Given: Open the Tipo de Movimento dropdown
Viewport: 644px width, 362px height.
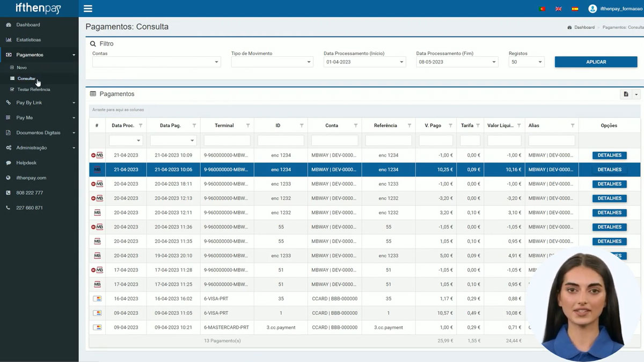Looking at the screenshot, I should [x=272, y=62].
